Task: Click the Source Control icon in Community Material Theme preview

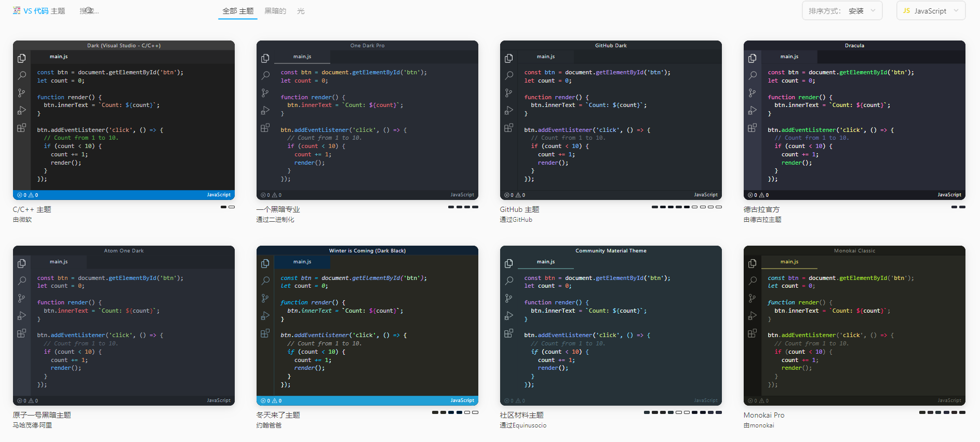Action: click(x=508, y=298)
